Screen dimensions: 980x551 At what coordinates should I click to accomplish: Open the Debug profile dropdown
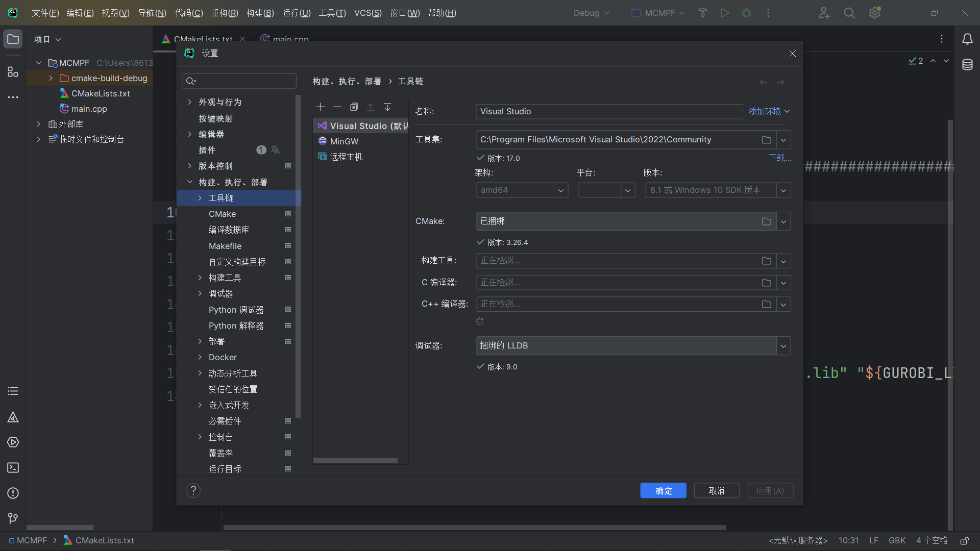coord(591,13)
